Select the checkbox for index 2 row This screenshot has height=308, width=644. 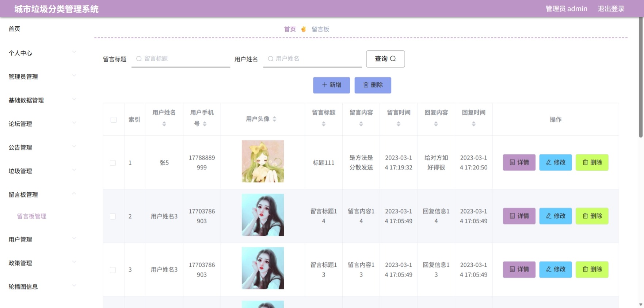point(113,216)
